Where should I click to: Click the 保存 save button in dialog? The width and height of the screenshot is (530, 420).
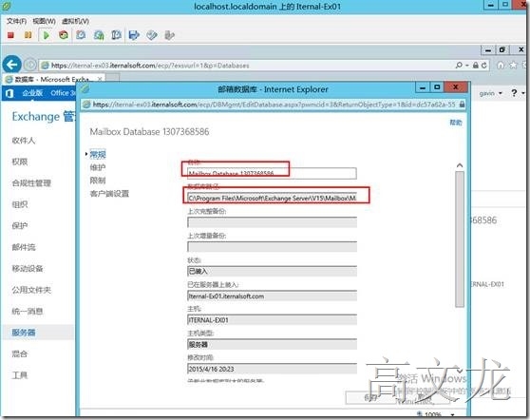[370, 398]
